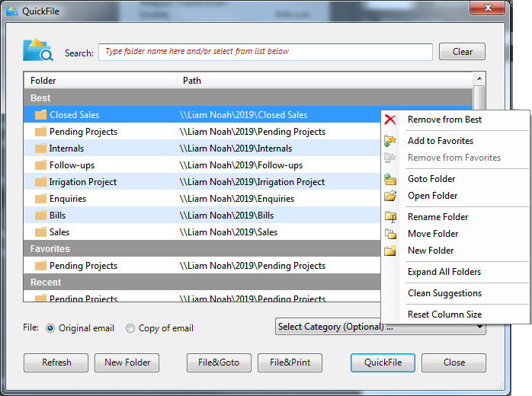532x396 pixels.
Task: Select New Folder in the context menu
Action: point(431,251)
